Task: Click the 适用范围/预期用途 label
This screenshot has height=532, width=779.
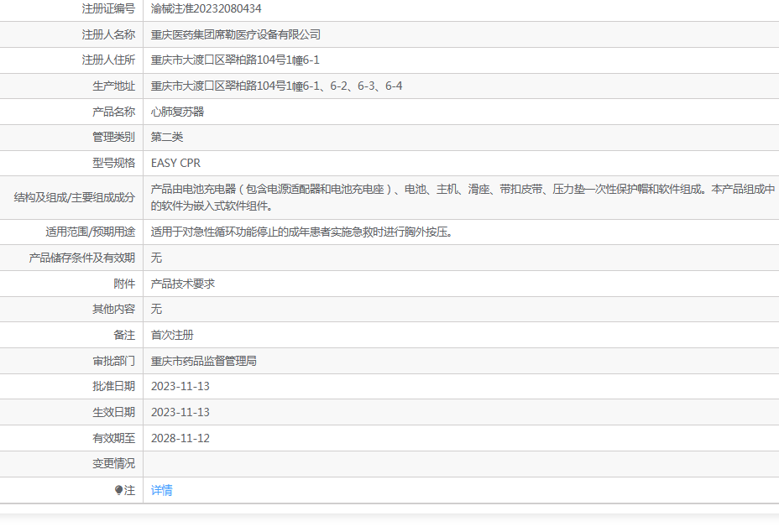Action: click(91, 232)
